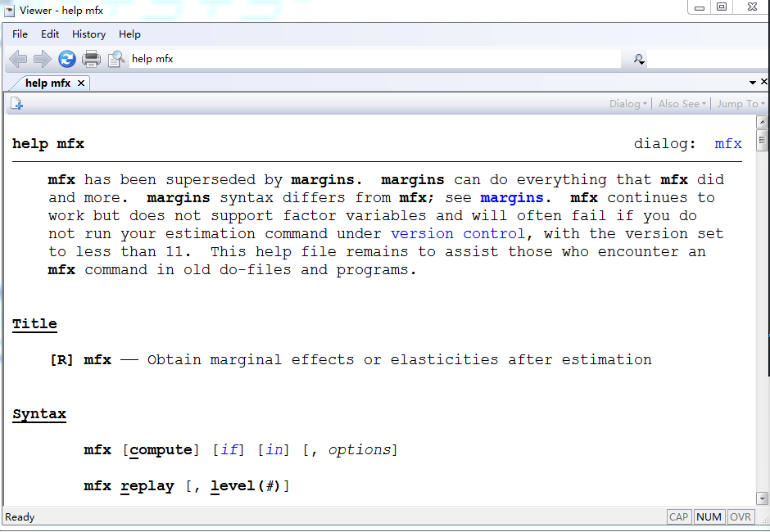This screenshot has width=770, height=532.
Task: Click the scrollbar down arrow
Action: click(x=762, y=498)
